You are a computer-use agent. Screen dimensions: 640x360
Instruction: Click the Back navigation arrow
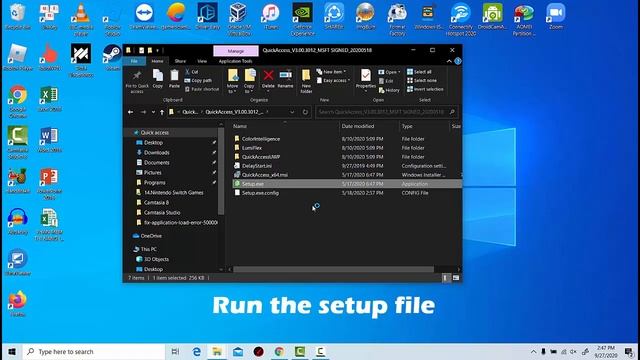click(x=131, y=112)
